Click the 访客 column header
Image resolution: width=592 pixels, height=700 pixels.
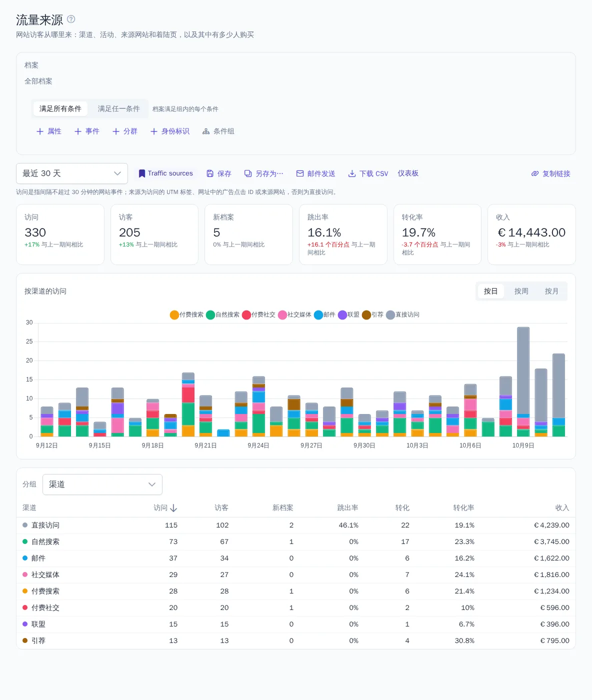pyautogui.click(x=221, y=508)
